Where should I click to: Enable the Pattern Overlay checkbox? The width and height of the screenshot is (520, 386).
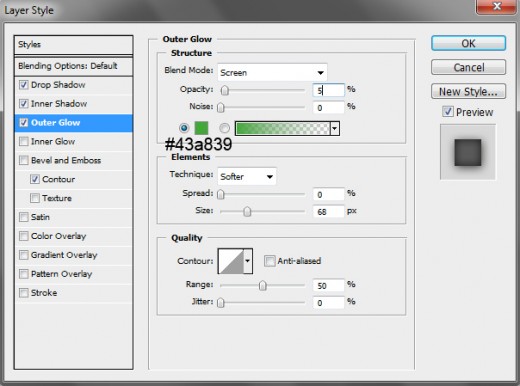[x=24, y=274]
